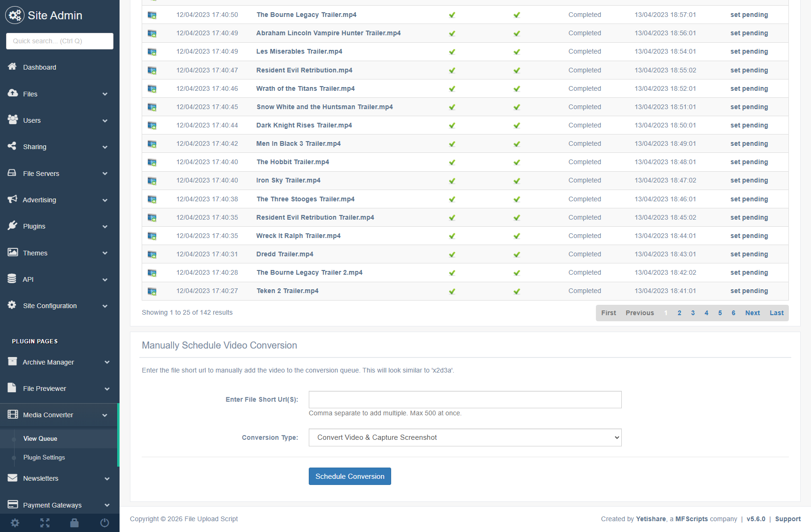Open the Conversion Type dropdown
811x532 pixels.
click(465, 437)
